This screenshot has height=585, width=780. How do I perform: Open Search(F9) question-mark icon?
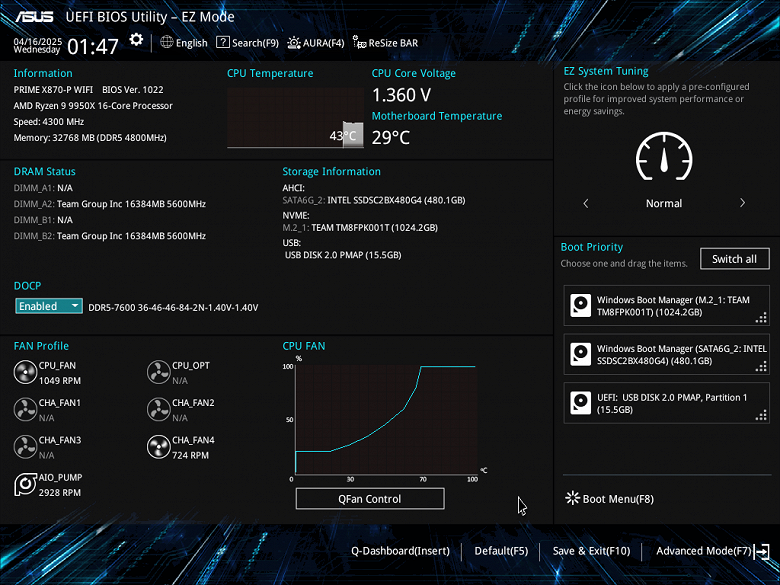pyautogui.click(x=222, y=42)
